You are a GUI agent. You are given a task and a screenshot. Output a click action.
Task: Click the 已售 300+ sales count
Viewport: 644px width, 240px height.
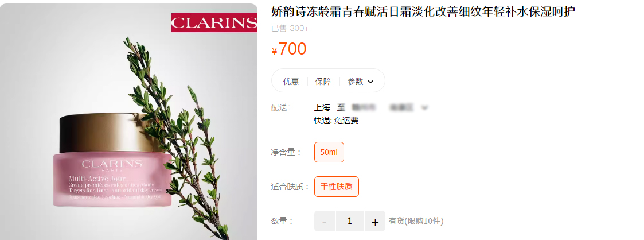[x=290, y=28]
